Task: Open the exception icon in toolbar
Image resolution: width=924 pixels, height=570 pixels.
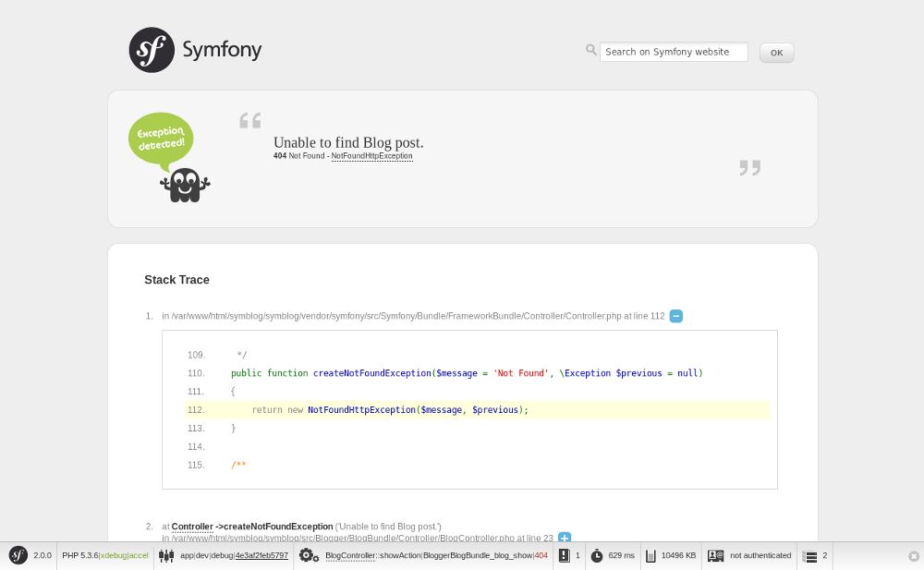Action: click(564, 555)
